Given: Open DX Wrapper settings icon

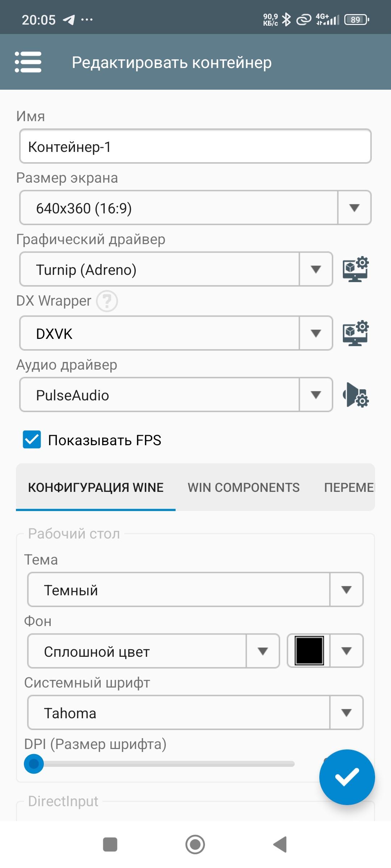Looking at the screenshot, I should click(356, 333).
